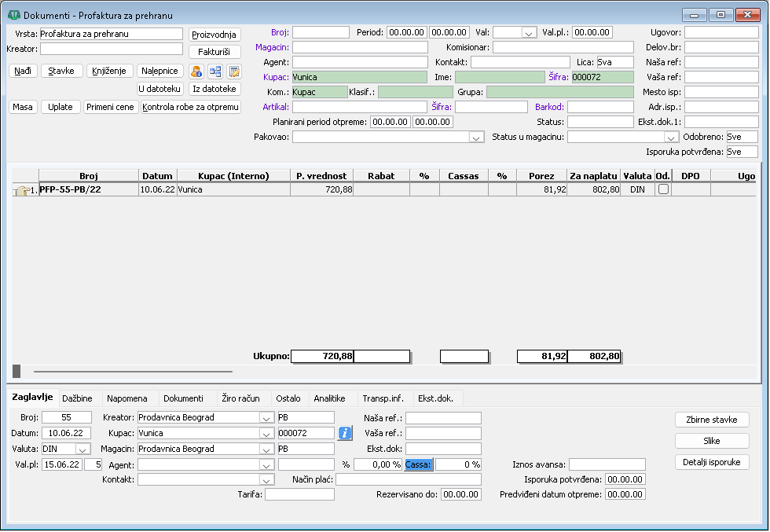Click the Masa button
The width and height of the screenshot is (770, 532).
coord(23,107)
